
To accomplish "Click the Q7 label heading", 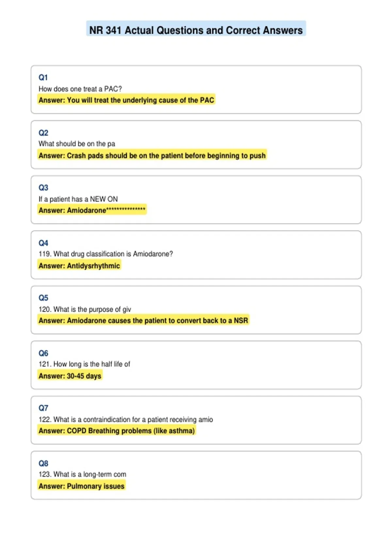I will click(x=43, y=408).
